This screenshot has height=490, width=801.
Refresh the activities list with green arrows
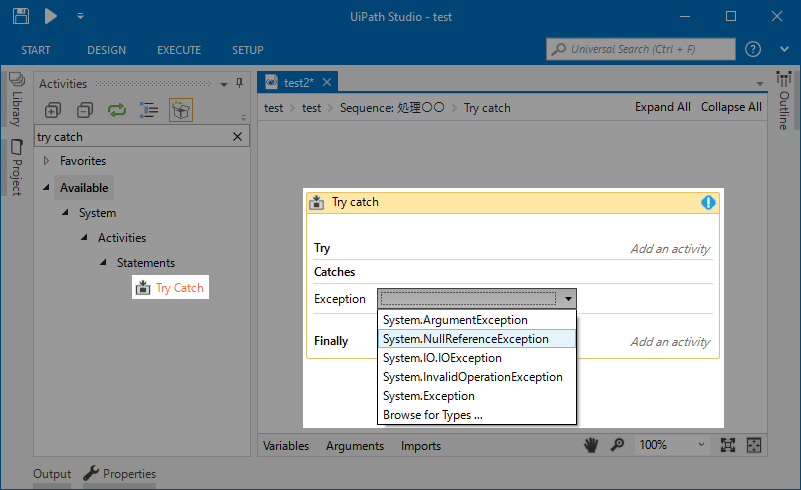[117, 110]
